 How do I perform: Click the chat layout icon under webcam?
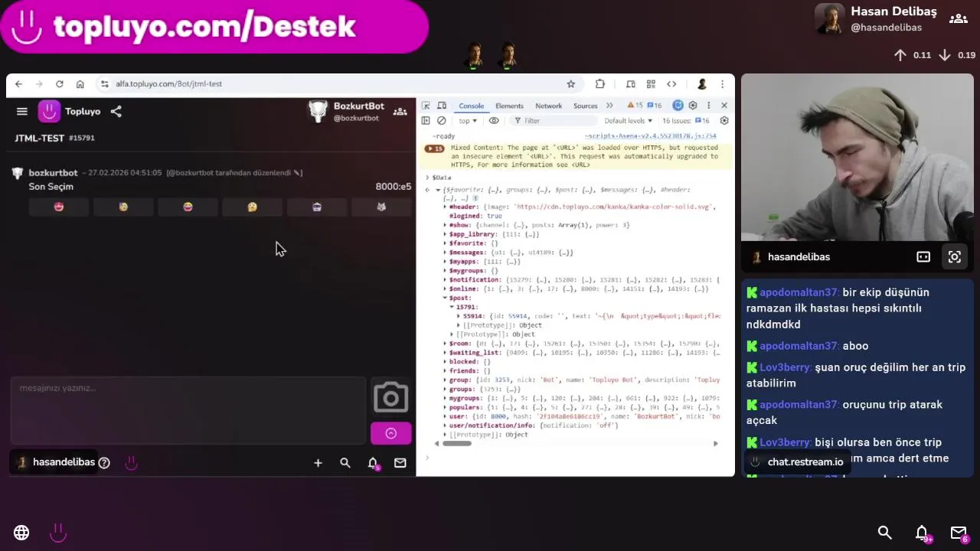point(923,257)
